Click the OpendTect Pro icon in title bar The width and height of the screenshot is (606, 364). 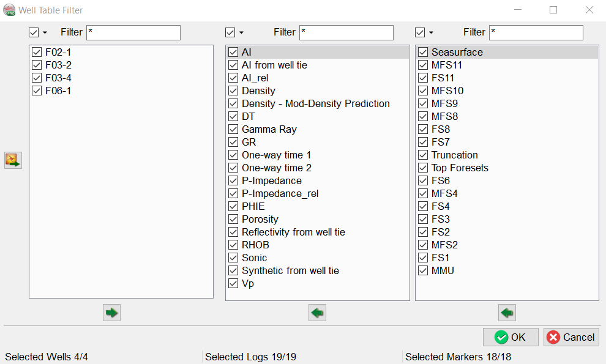[10, 10]
